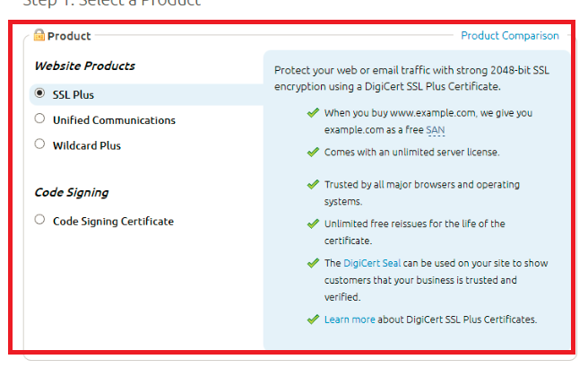
Task: Click the Code Signing section heading
Action: [71, 192]
